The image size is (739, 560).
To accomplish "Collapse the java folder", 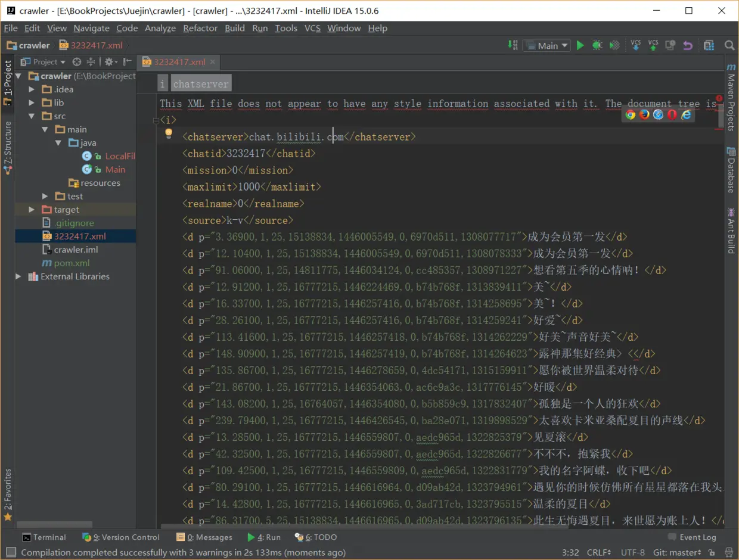I will [x=58, y=142].
